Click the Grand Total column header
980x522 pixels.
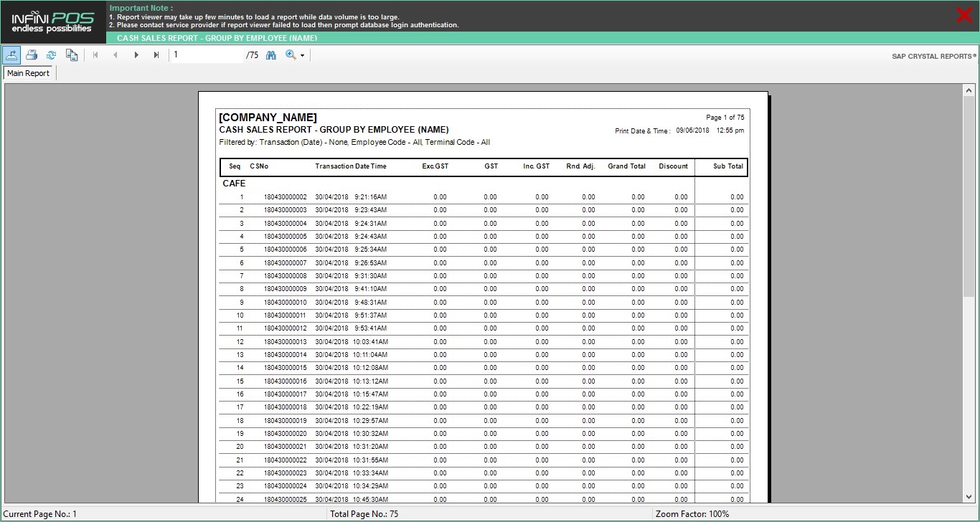[x=627, y=166]
